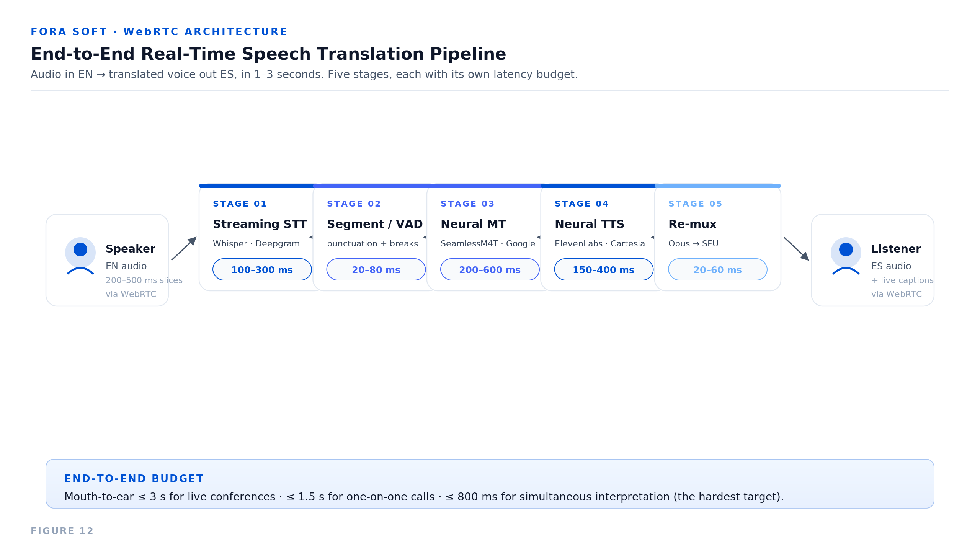Viewport: 980px width, 551px height.
Task: Select the 200–600 ms latency pill
Action: [x=490, y=269]
